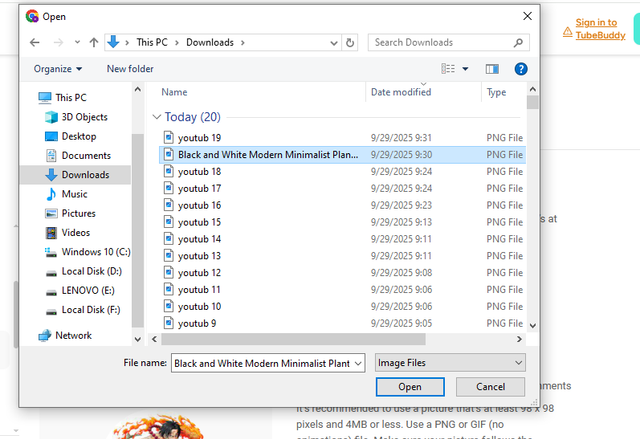Select LENOVO (E:) drive
Viewport: 640px width, 439px height.
pyautogui.click(x=80, y=290)
